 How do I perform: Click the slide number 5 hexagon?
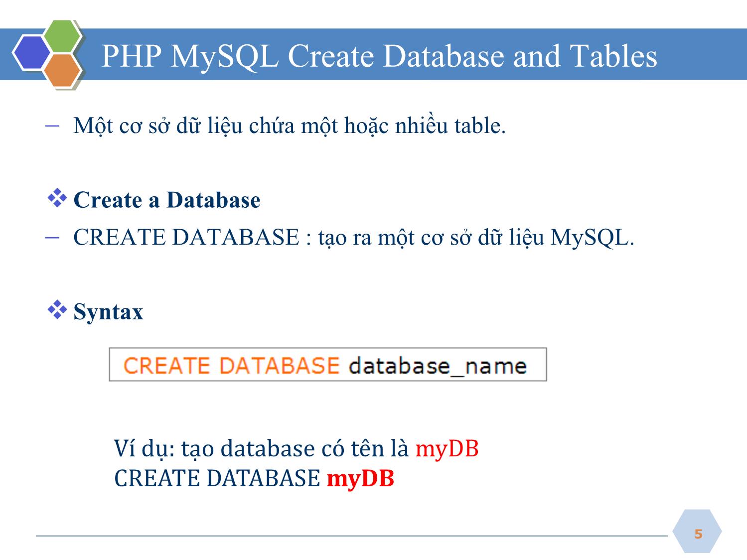click(x=697, y=532)
